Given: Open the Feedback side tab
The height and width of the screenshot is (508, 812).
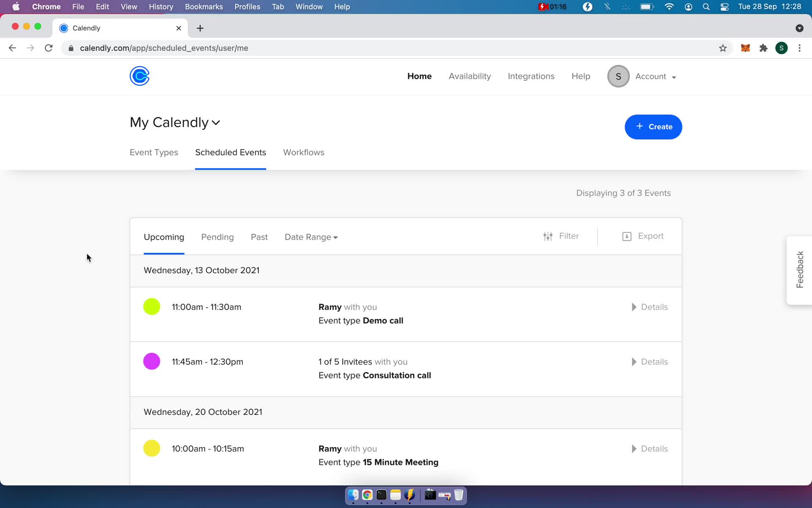Looking at the screenshot, I should point(799,270).
